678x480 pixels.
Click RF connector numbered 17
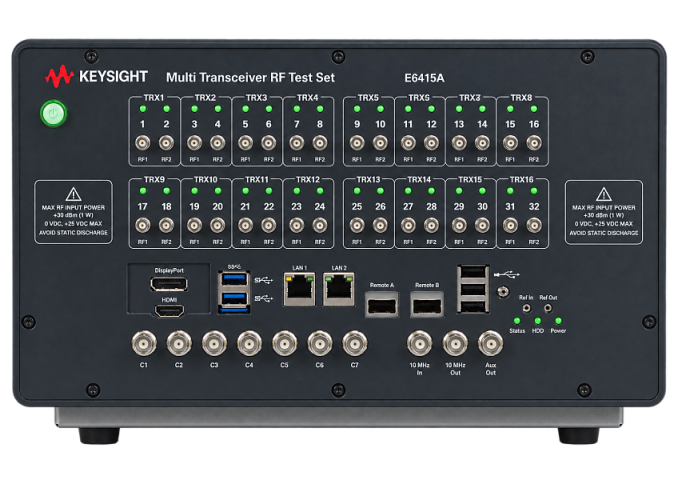[x=143, y=225]
